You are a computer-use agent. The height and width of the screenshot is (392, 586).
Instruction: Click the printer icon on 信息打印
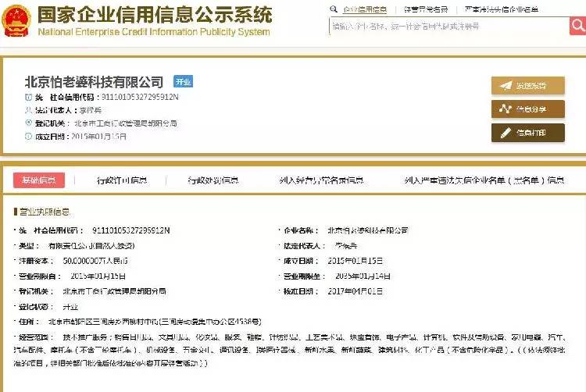506,133
